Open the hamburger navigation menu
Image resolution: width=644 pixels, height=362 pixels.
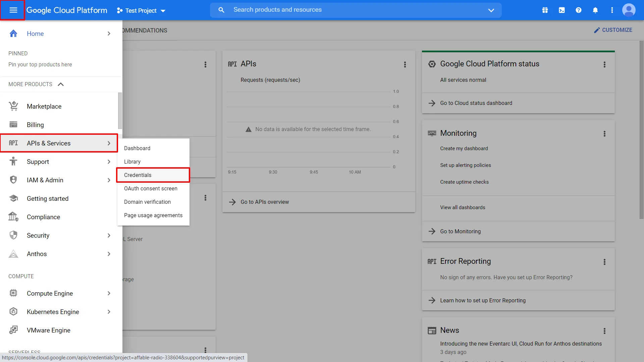coord(13,10)
